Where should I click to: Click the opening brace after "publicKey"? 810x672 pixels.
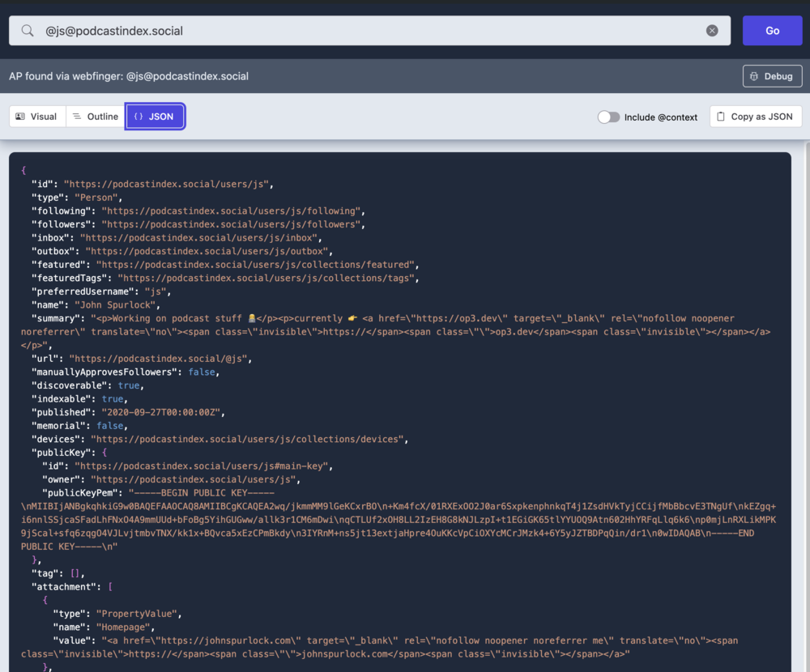click(104, 453)
